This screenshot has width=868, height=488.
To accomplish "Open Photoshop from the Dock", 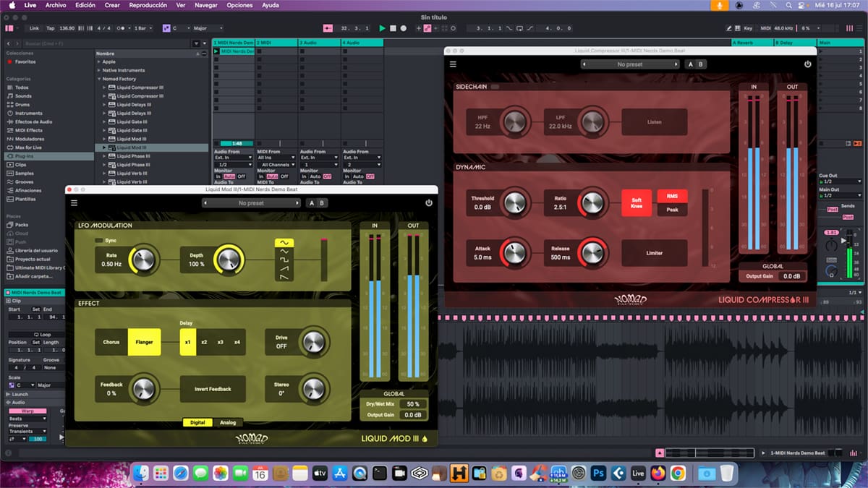I will coord(598,473).
